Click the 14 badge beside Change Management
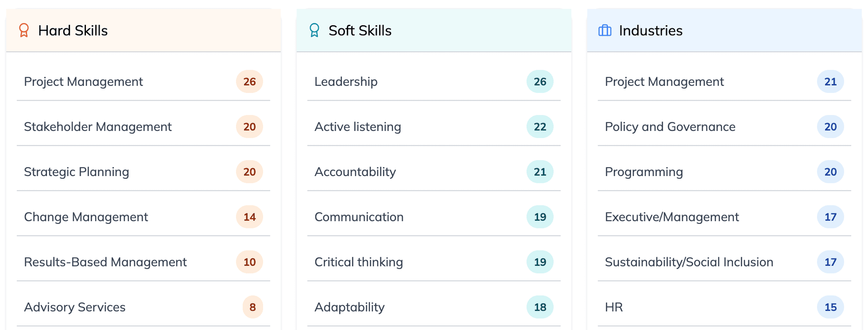This screenshot has height=330, width=868. (x=249, y=217)
